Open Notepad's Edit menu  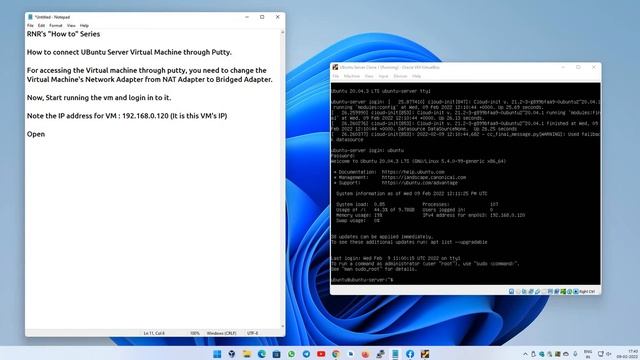point(41,26)
